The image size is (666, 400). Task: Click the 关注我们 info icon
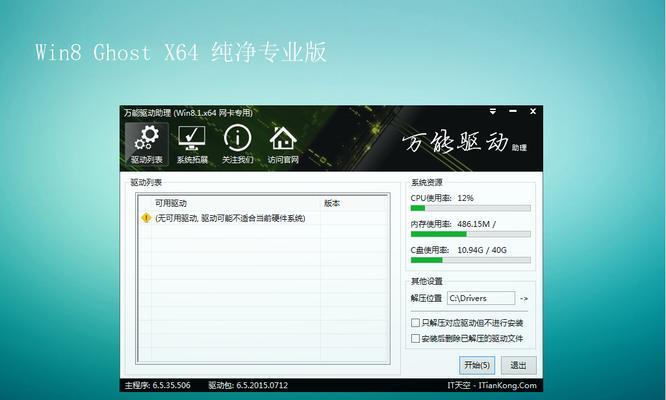(237, 144)
